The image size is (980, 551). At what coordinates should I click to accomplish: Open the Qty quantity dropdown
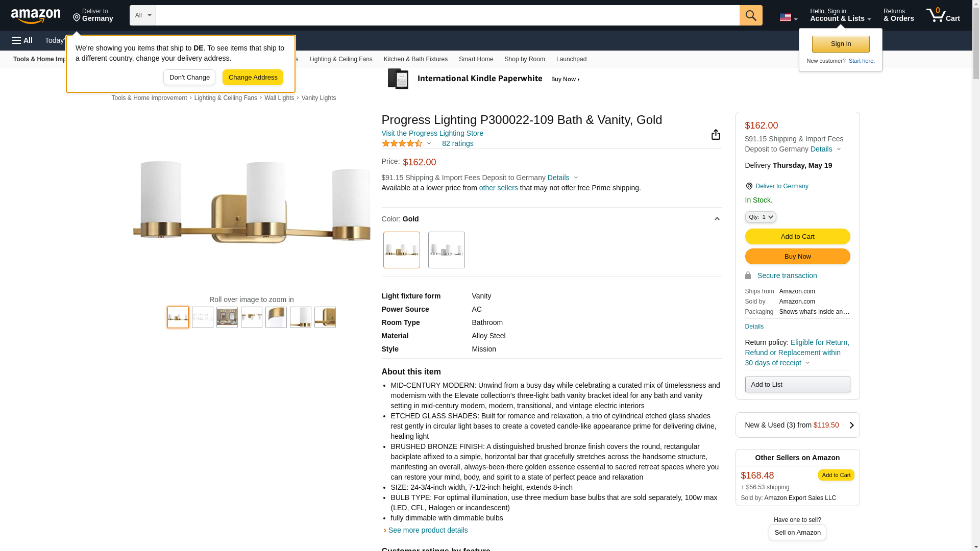[760, 217]
